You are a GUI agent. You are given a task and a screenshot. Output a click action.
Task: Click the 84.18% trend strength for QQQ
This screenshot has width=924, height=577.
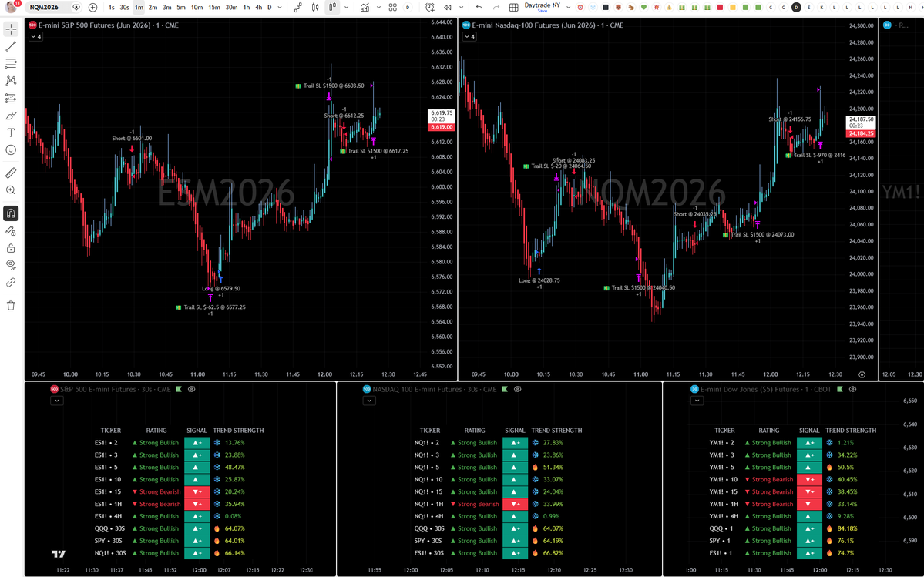[847, 528]
